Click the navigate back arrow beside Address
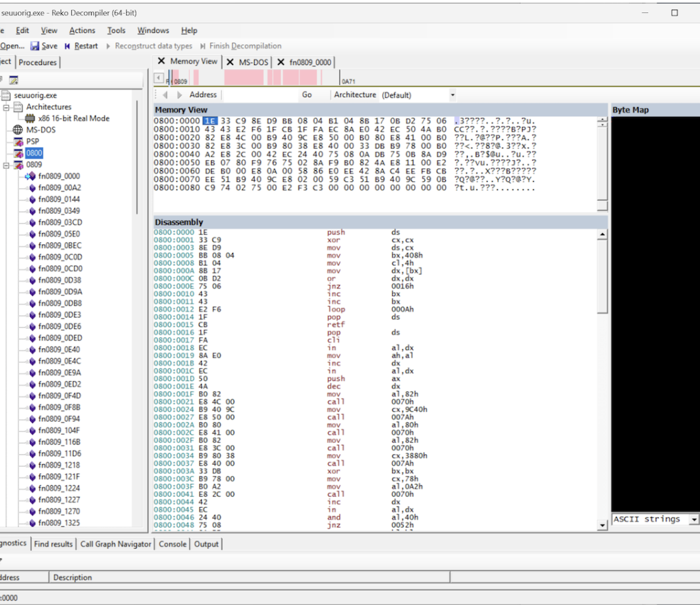700x605 pixels. point(165,95)
